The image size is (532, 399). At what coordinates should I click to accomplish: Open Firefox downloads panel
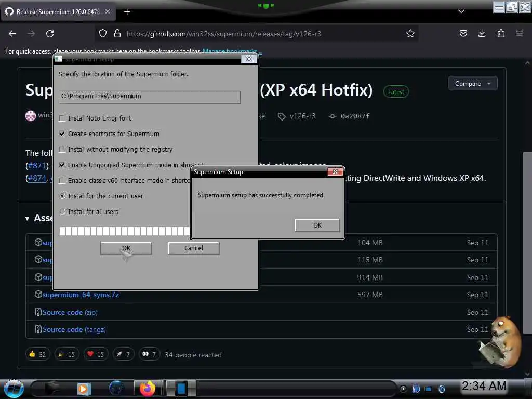[x=482, y=34]
